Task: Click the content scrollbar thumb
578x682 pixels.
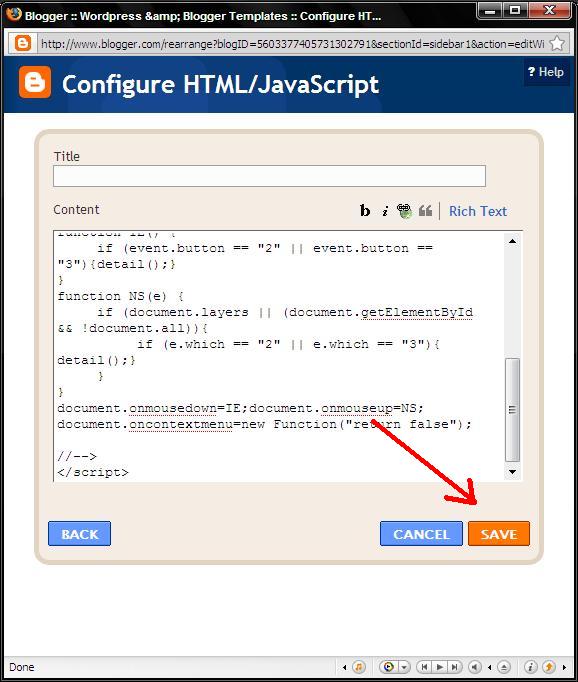Action: point(512,410)
